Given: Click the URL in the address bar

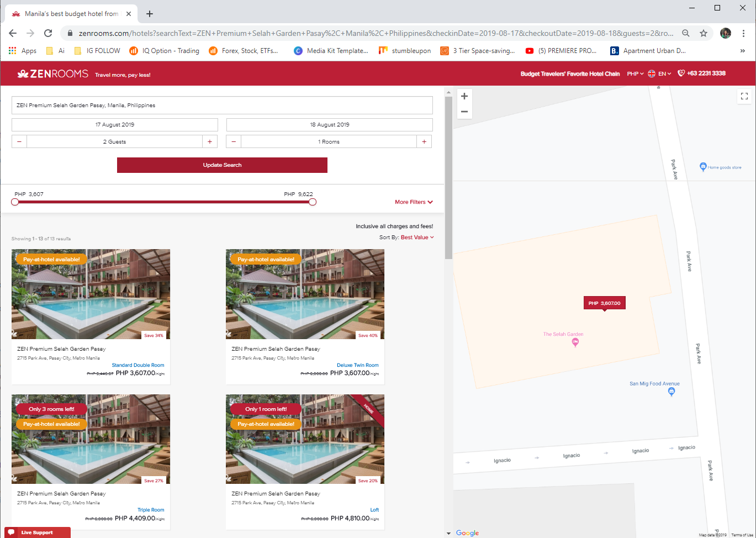Looking at the screenshot, I should point(376,33).
